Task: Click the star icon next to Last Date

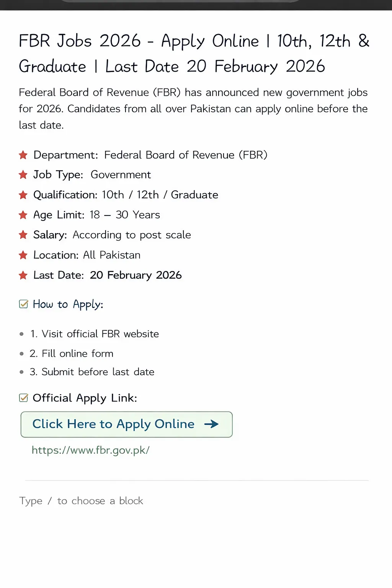Action: point(23,275)
